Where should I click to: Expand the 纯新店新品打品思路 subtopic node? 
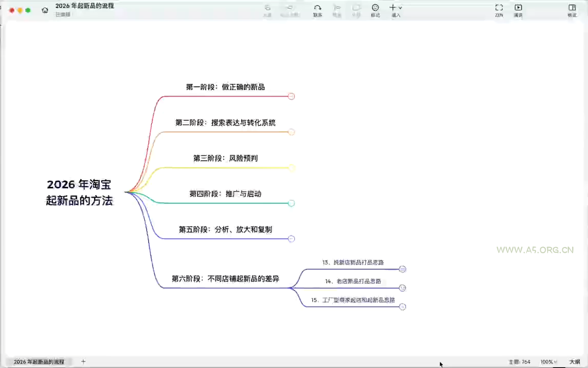[402, 269]
